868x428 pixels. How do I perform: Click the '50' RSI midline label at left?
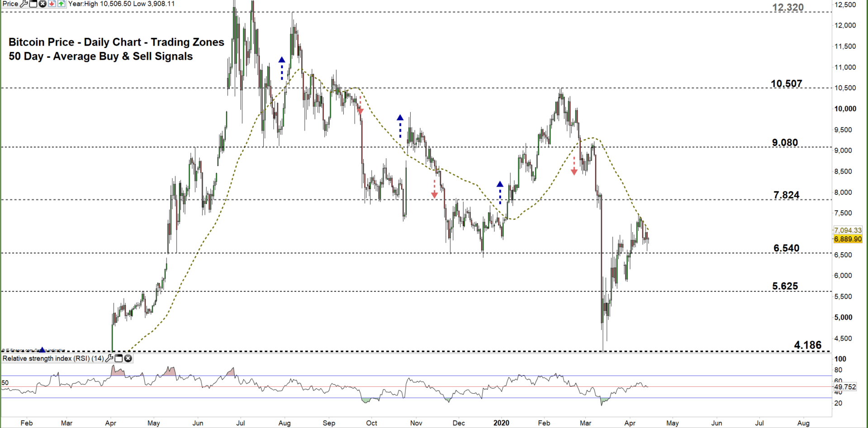click(x=5, y=383)
